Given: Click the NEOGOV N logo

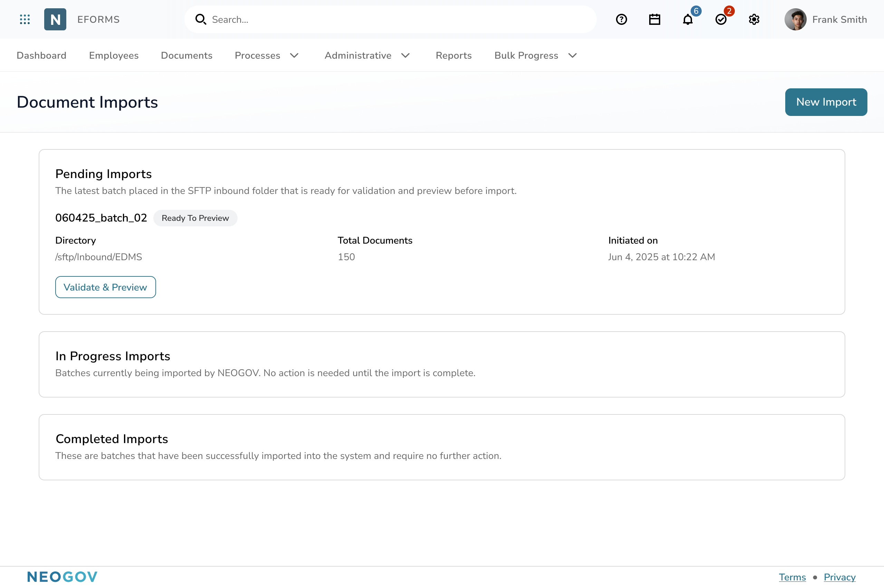Looking at the screenshot, I should point(55,19).
